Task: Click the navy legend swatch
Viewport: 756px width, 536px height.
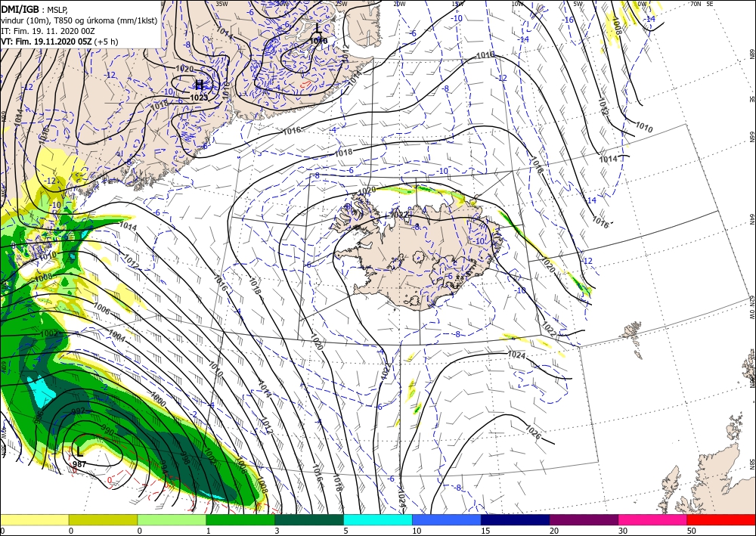Action: (x=516, y=519)
